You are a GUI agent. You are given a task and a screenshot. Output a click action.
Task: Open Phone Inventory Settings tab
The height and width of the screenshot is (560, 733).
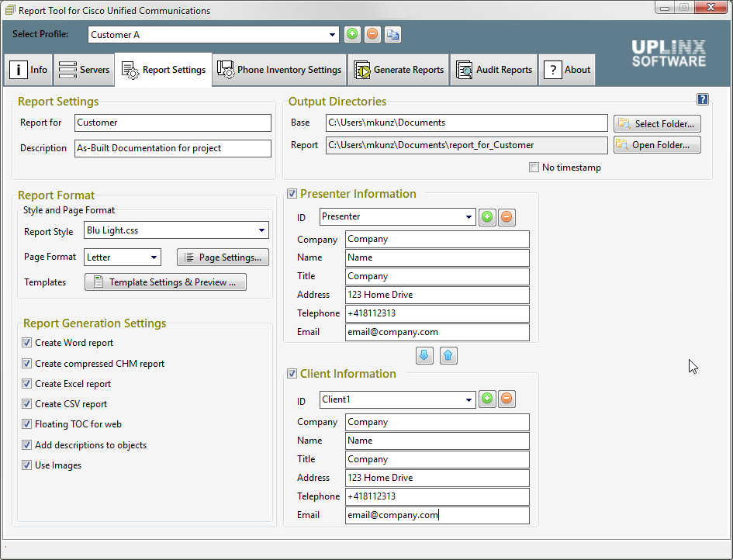(279, 70)
